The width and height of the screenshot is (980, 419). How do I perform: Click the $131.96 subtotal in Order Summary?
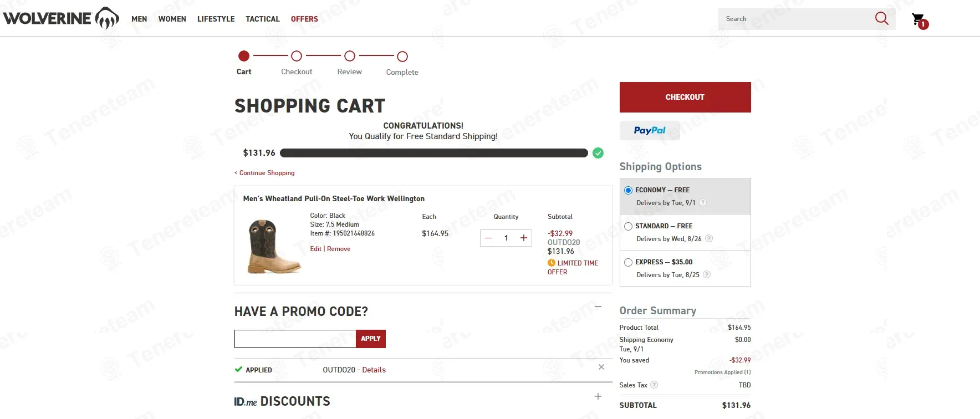(736, 405)
